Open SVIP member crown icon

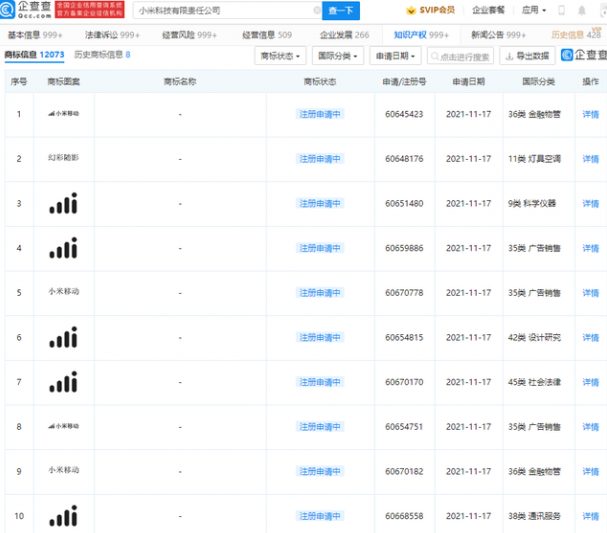(411, 10)
